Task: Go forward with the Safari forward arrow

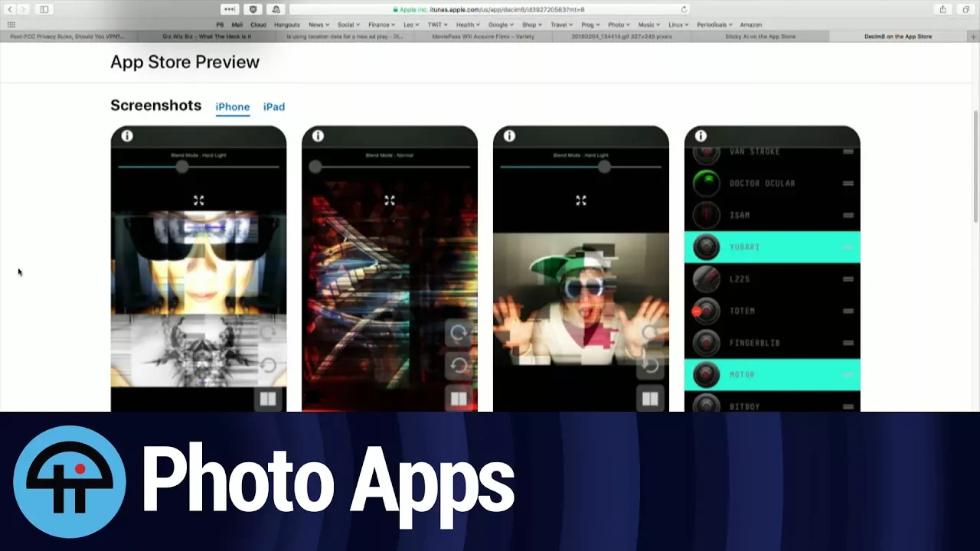Action: [24, 9]
